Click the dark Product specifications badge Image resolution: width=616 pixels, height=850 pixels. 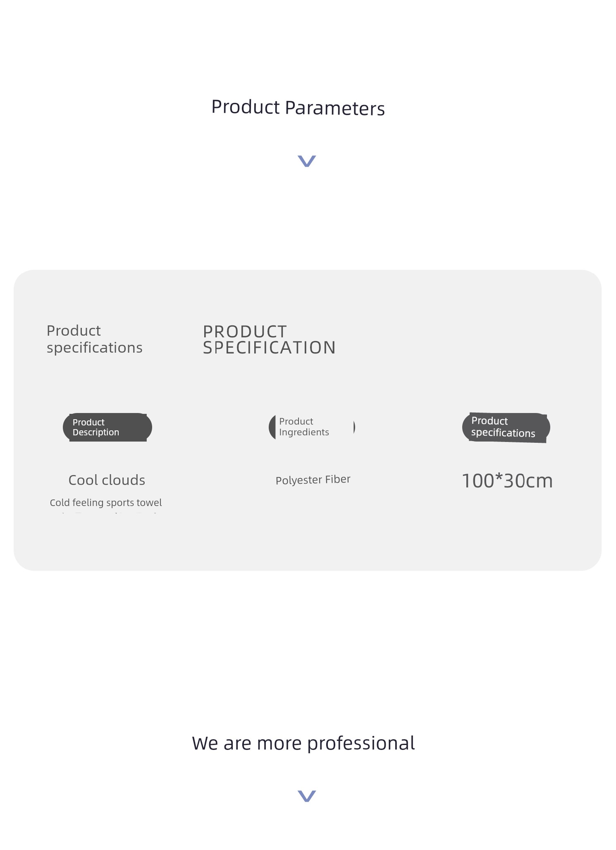tap(506, 427)
